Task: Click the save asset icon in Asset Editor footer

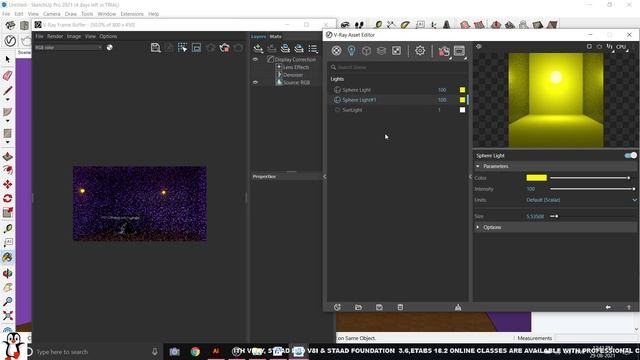Action: (x=379, y=307)
